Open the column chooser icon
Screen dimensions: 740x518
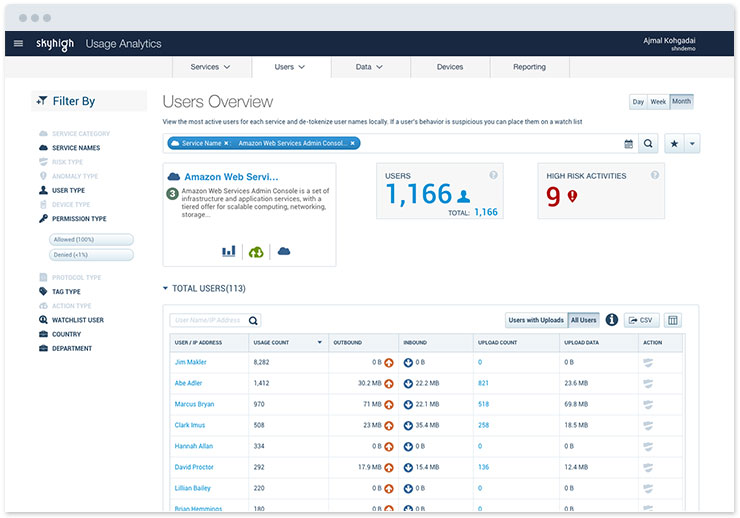tap(673, 320)
